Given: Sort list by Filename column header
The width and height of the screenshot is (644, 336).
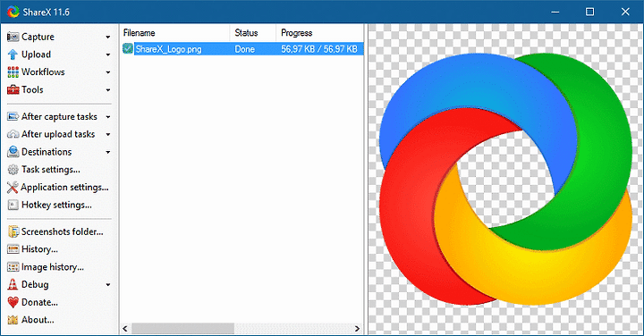Looking at the screenshot, I should (x=175, y=33).
